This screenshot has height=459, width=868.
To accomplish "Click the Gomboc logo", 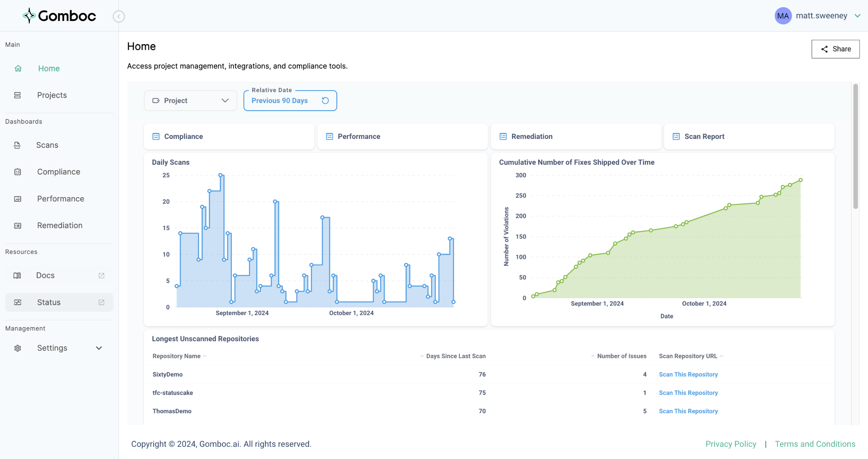I will click(x=59, y=16).
